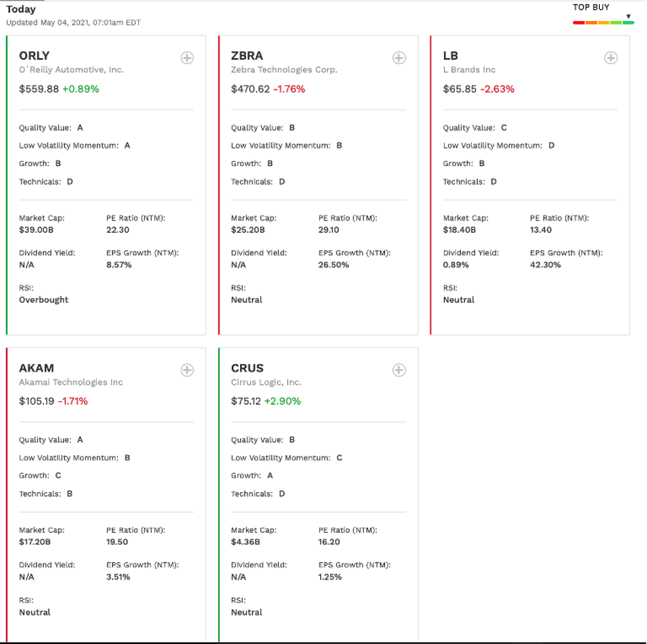The image size is (647, 644).
Task: Select LB price $65.85
Action: coord(460,89)
